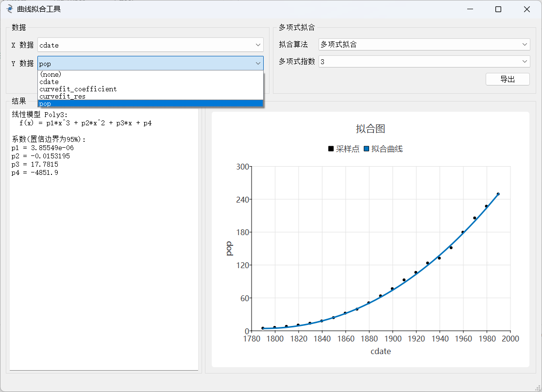Open the X 数据 dropdown
542x392 pixels.
click(150, 45)
